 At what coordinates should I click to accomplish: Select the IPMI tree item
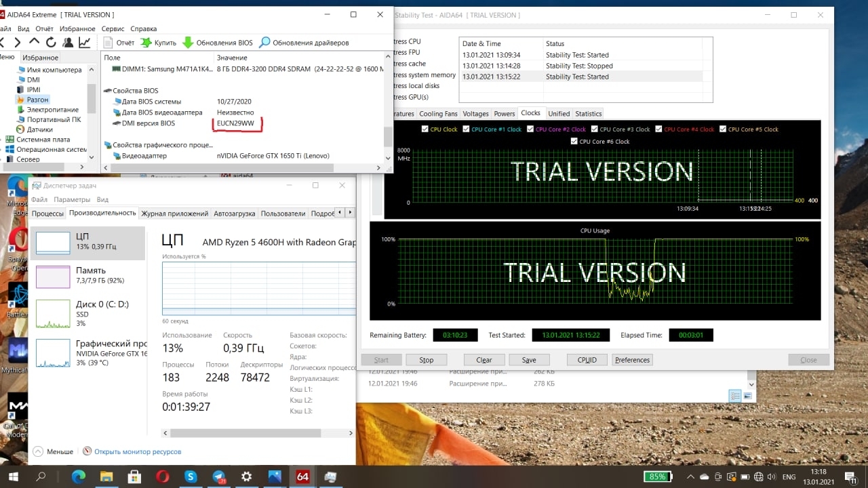click(28, 89)
